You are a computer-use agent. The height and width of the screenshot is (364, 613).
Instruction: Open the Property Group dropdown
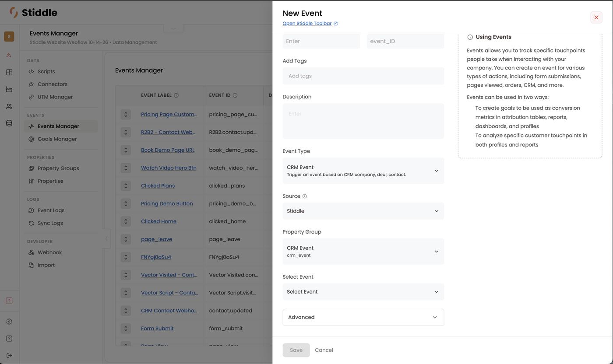[363, 252]
